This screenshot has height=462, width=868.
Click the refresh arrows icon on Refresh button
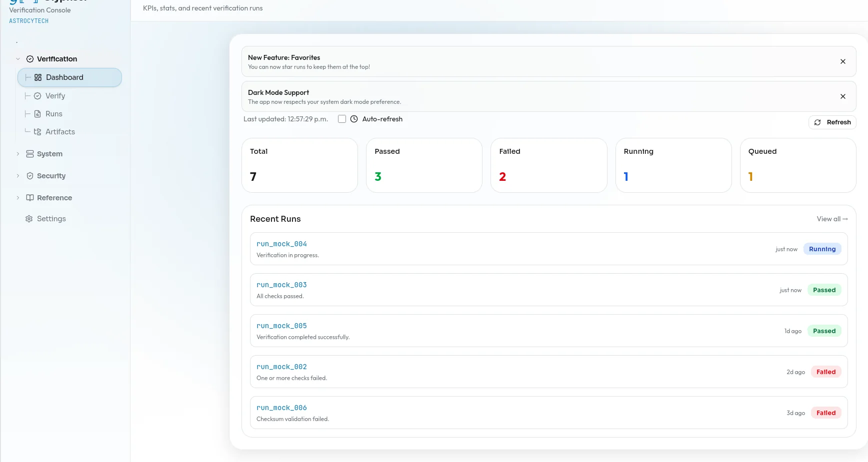(817, 122)
